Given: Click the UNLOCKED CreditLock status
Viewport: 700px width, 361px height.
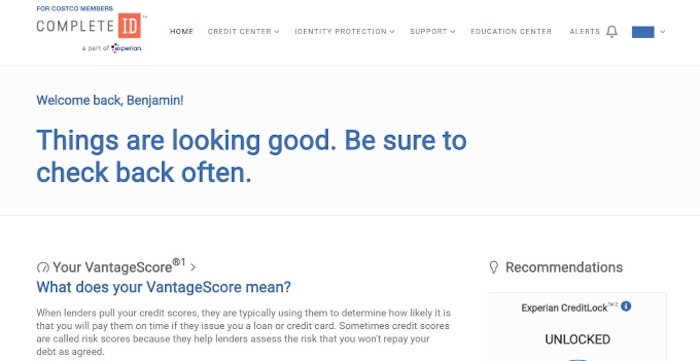Looking at the screenshot, I should 577,340.
